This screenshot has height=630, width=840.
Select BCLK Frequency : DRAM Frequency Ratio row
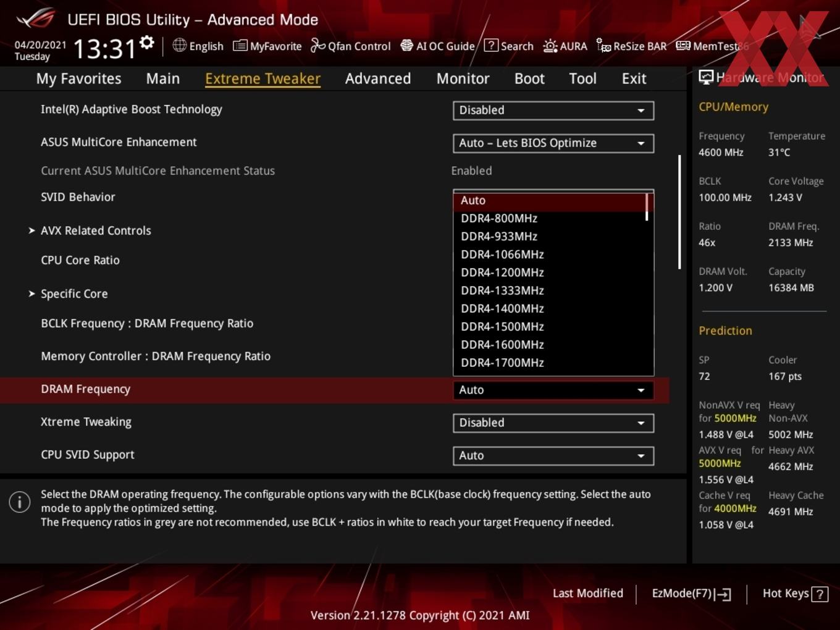pos(147,324)
